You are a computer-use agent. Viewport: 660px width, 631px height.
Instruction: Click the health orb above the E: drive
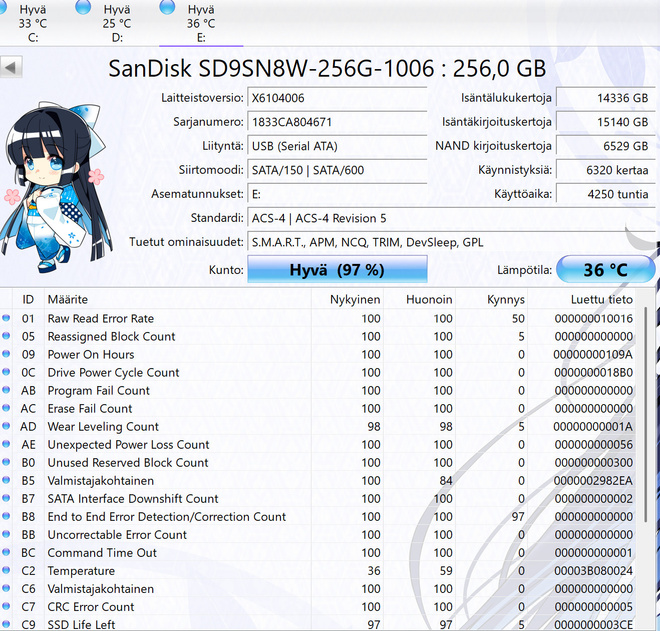[x=167, y=7]
